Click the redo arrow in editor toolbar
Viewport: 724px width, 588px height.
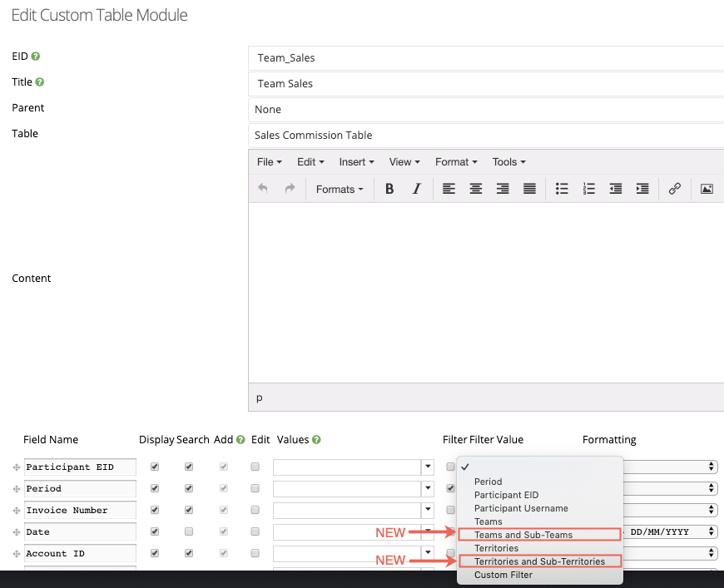(290, 188)
